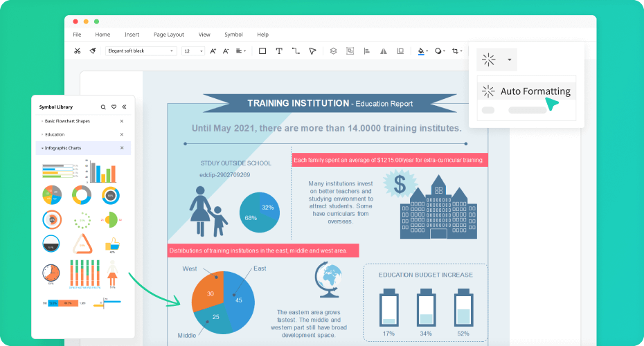This screenshot has width=644, height=346.
Task: Collapse the Symbol Library panel
Action: (x=124, y=107)
